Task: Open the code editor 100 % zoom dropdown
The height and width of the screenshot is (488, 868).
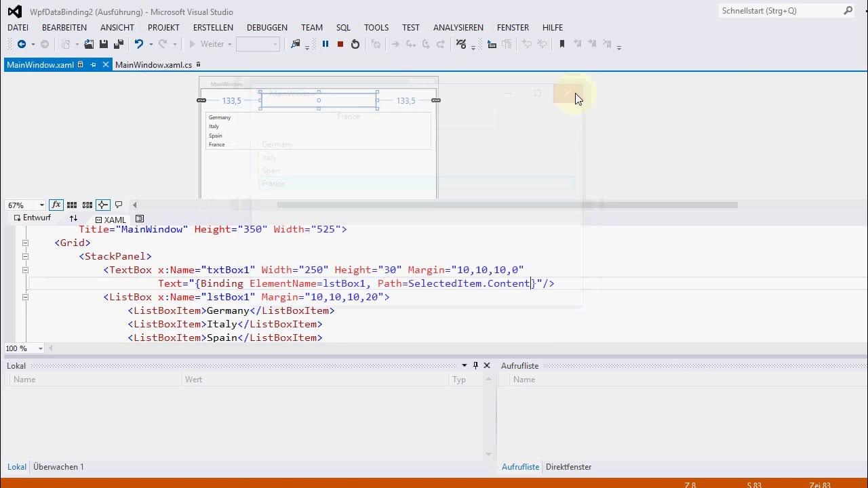Action: (41, 348)
